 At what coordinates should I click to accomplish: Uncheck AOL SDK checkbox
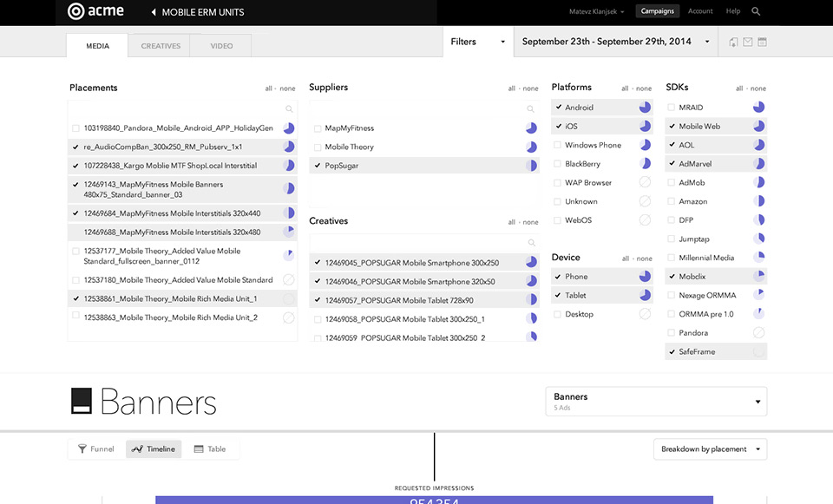click(672, 145)
